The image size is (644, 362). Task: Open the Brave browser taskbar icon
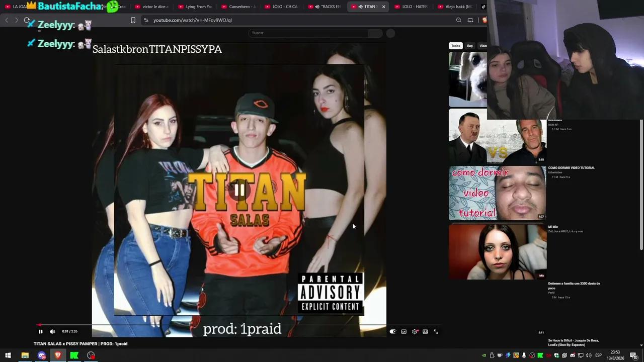[x=58, y=355]
